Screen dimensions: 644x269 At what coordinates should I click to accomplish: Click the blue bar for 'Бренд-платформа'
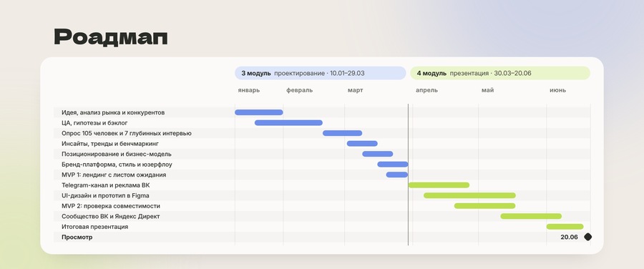(x=393, y=165)
